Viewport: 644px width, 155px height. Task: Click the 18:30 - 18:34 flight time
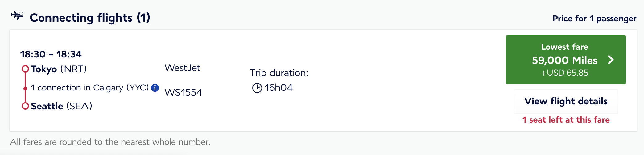[x=51, y=54]
